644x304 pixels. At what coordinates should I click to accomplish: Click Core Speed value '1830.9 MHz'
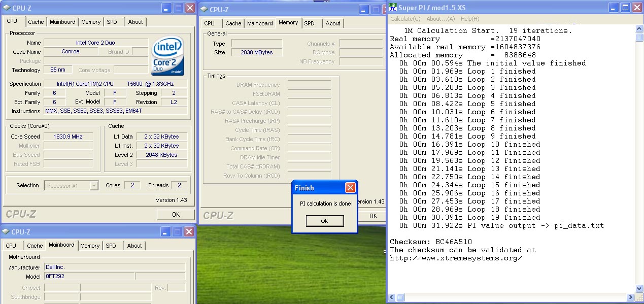pyautogui.click(x=69, y=137)
